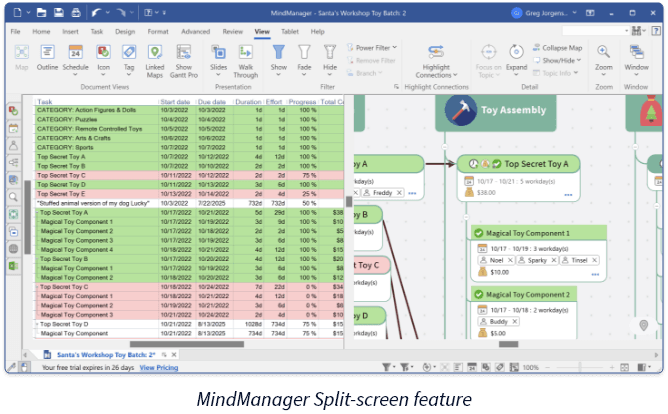
Task: Click the ribbon search input field
Action: [593, 31]
